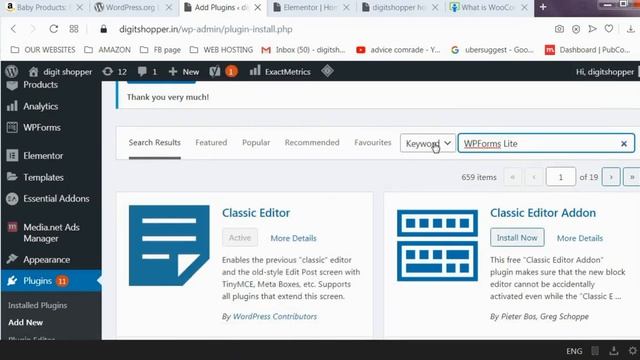This screenshot has width=640, height=360.
Task: Open More Details for Classic Editor Addon
Action: pyautogui.click(x=580, y=238)
